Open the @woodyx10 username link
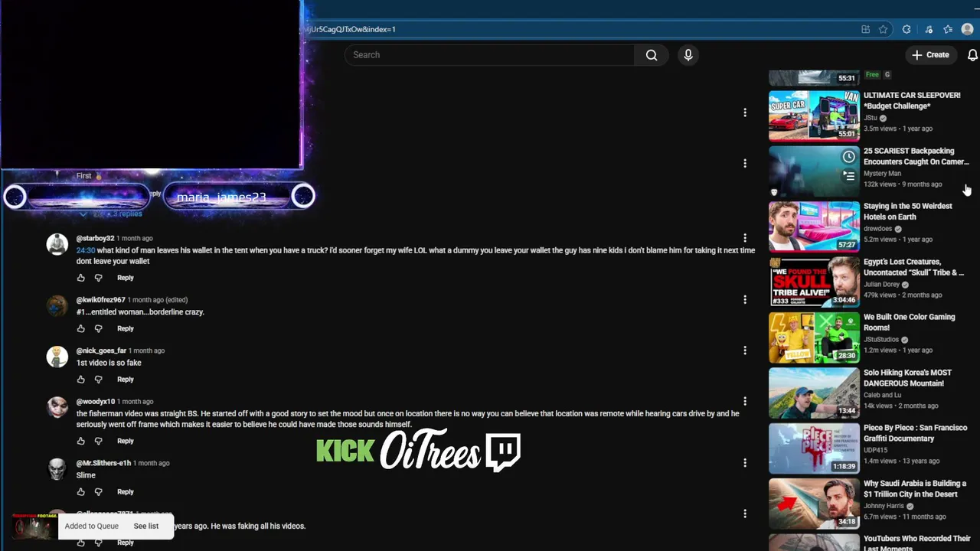The width and height of the screenshot is (980, 551). pos(96,402)
